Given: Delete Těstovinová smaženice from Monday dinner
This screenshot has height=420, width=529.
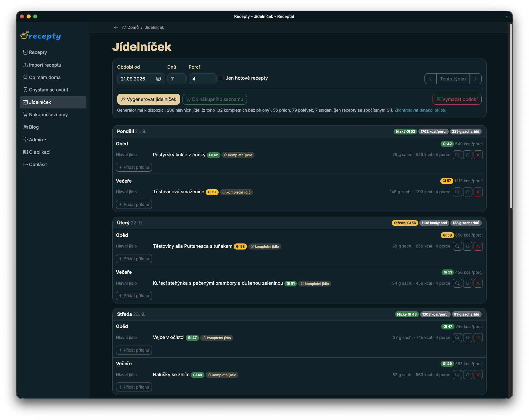Looking at the screenshot, I should (478, 192).
